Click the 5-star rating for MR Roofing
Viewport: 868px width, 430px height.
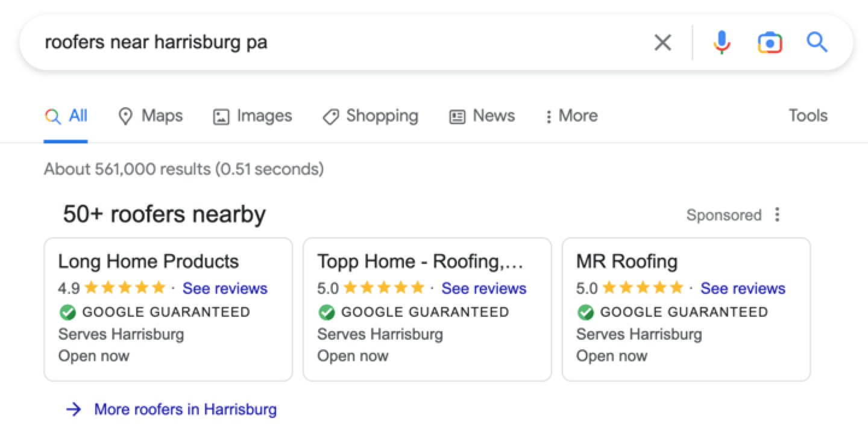click(642, 288)
